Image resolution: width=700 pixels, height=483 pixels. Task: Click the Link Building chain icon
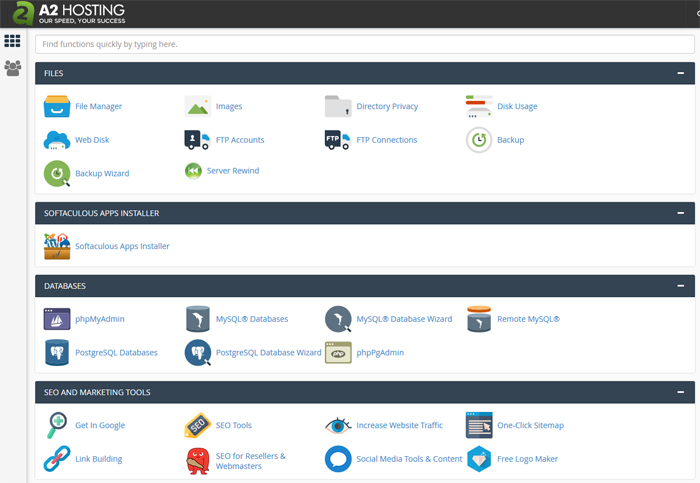point(57,458)
